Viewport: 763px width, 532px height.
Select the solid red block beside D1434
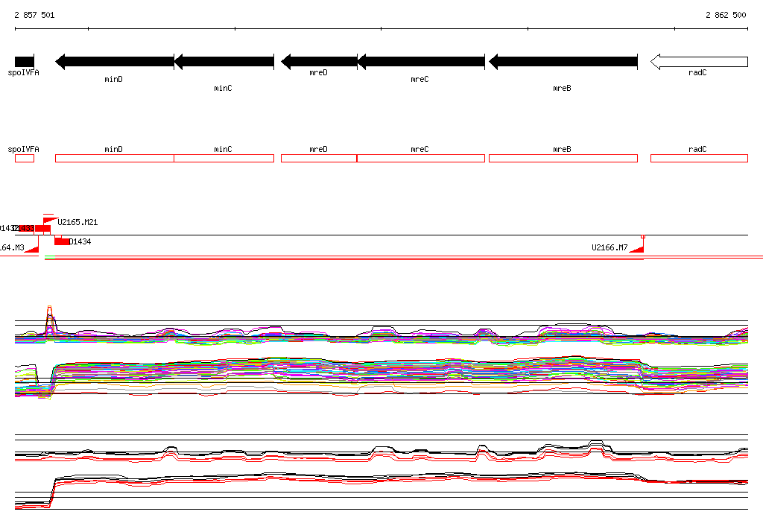[62, 241]
